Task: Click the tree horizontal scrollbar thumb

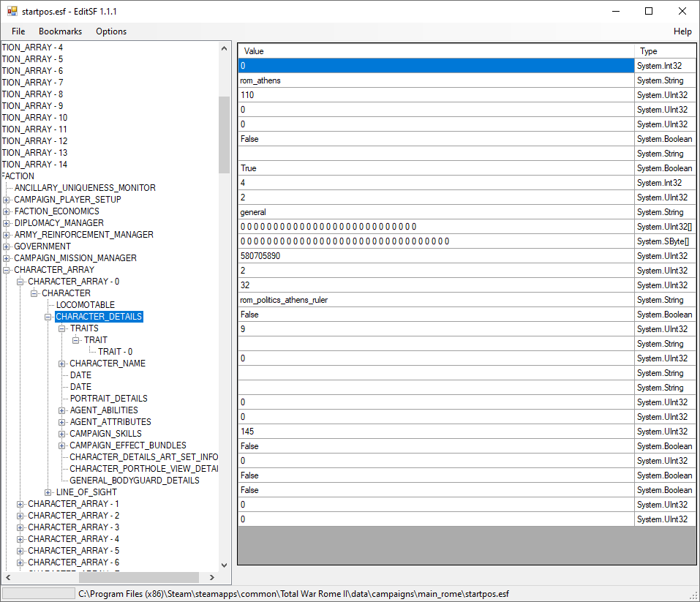Action: (x=139, y=577)
